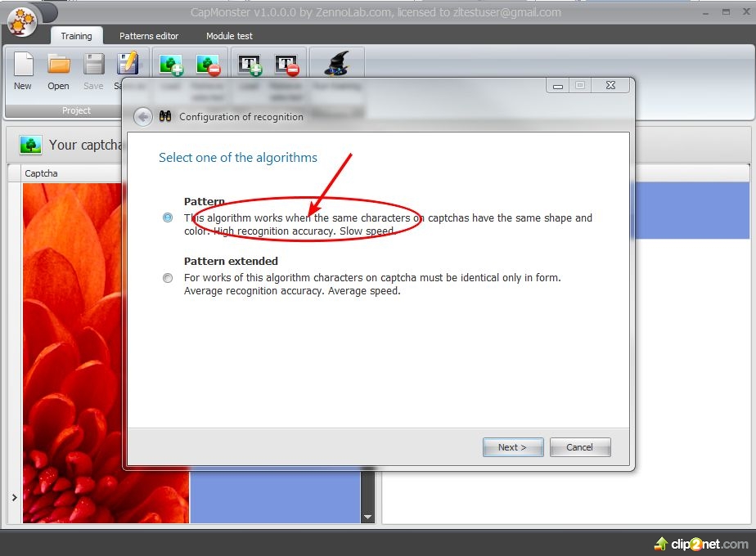This screenshot has height=556, width=756.
Task: Click the picture icon next to Your captcha
Action: (x=30, y=145)
